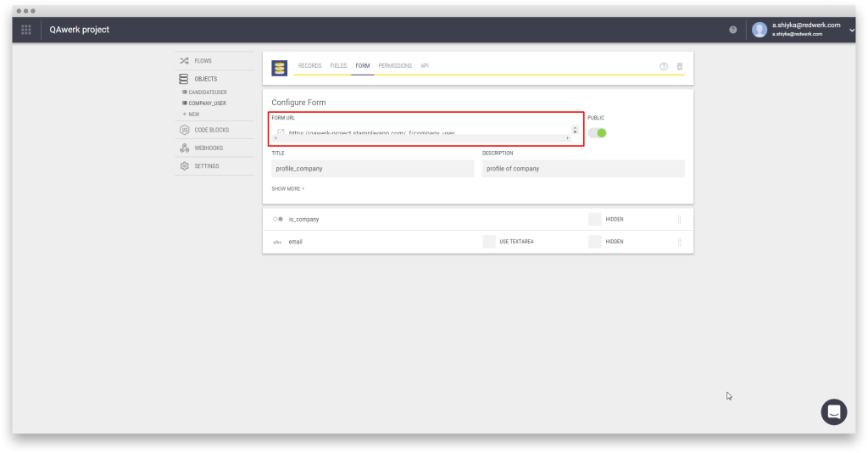Viewport: 868px width, 453px height.
Task: Select the Webhooks icon
Action: [184, 148]
